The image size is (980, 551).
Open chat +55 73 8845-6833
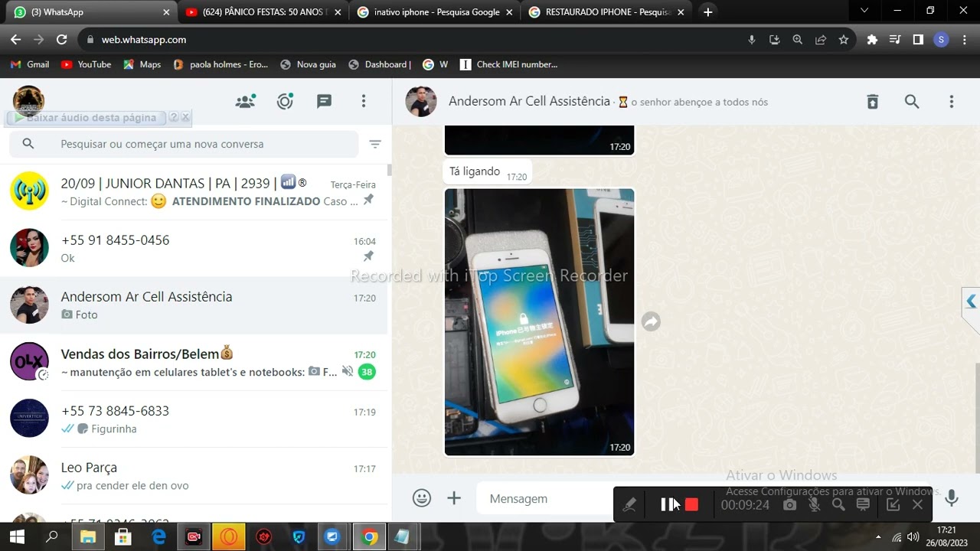[x=194, y=418]
